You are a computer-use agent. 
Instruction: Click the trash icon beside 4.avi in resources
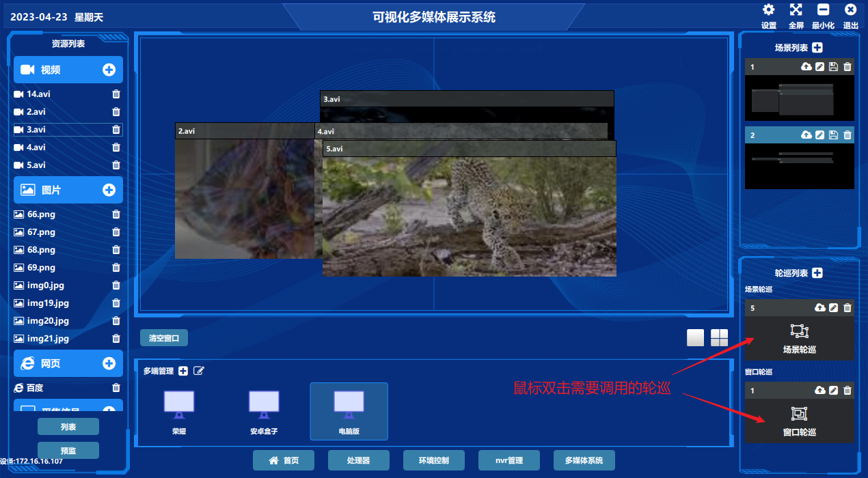coord(116,147)
